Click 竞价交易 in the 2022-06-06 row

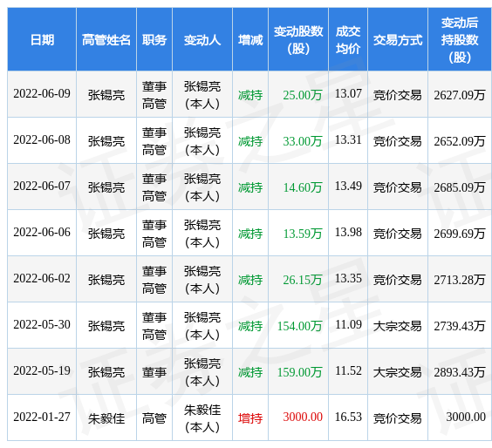coord(397,234)
